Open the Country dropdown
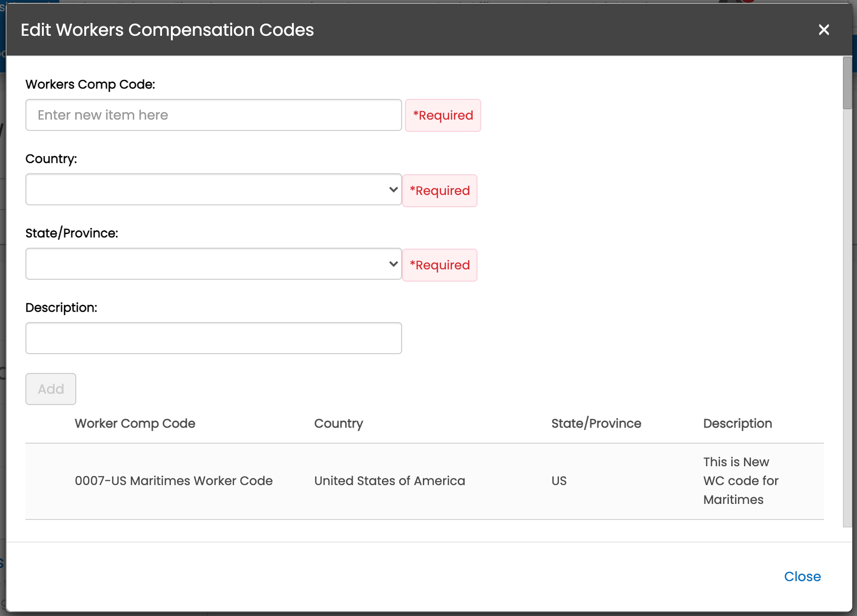Viewport: 857px width, 616px height. pos(214,189)
